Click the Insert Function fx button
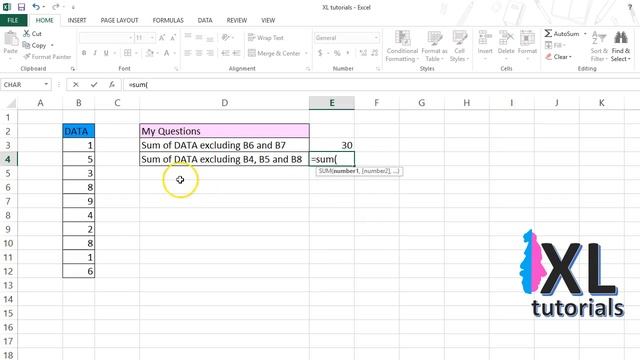 tap(112, 84)
